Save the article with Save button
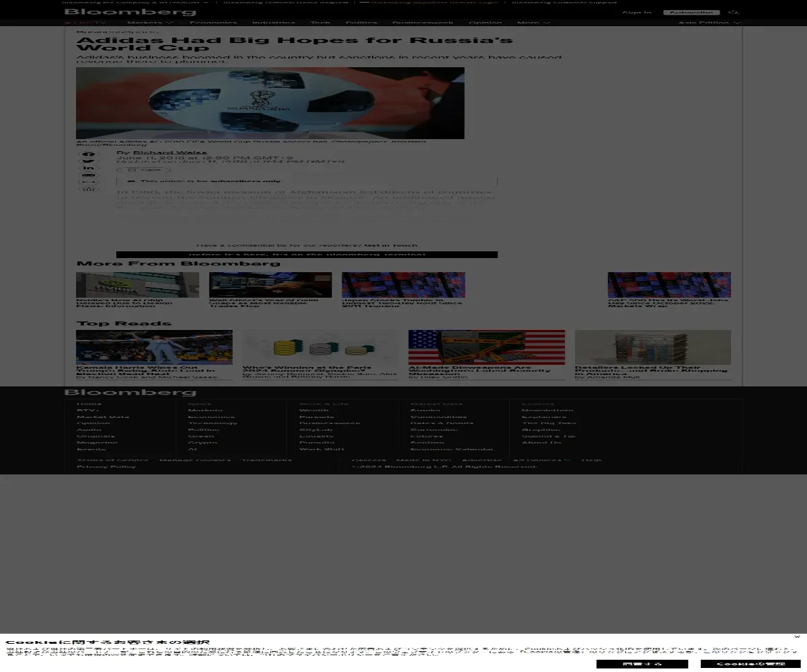The width and height of the screenshot is (807, 672). pyautogui.click(x=144, y=170)
